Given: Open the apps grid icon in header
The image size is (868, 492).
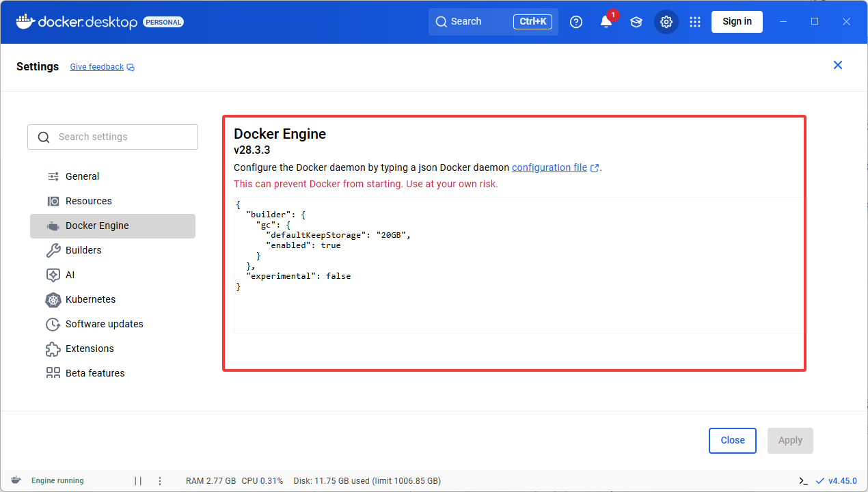Looking at the screenshot, I should [x=695, y=22].
